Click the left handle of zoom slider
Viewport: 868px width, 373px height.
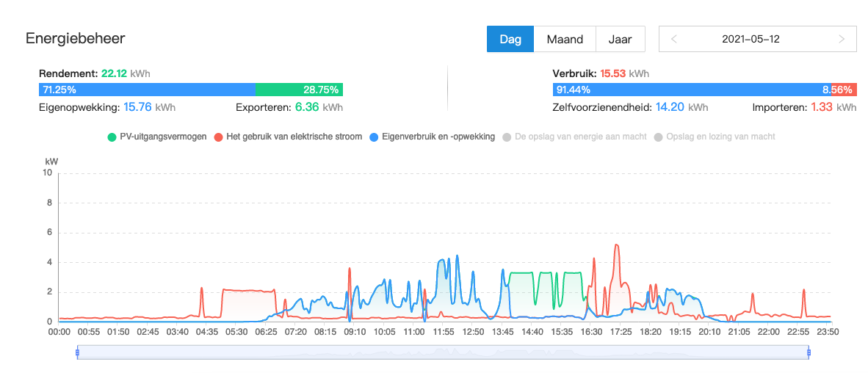tap(77, 353)
